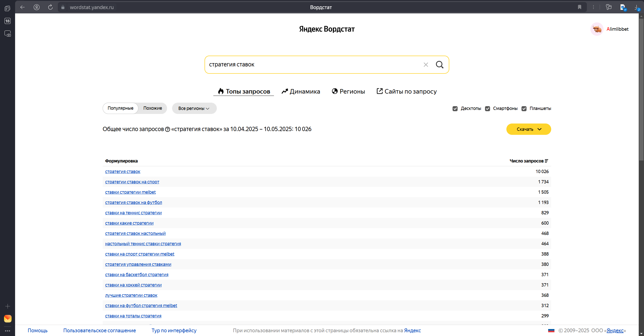Open the ставки на теннис стратегии link

(133, 213)
